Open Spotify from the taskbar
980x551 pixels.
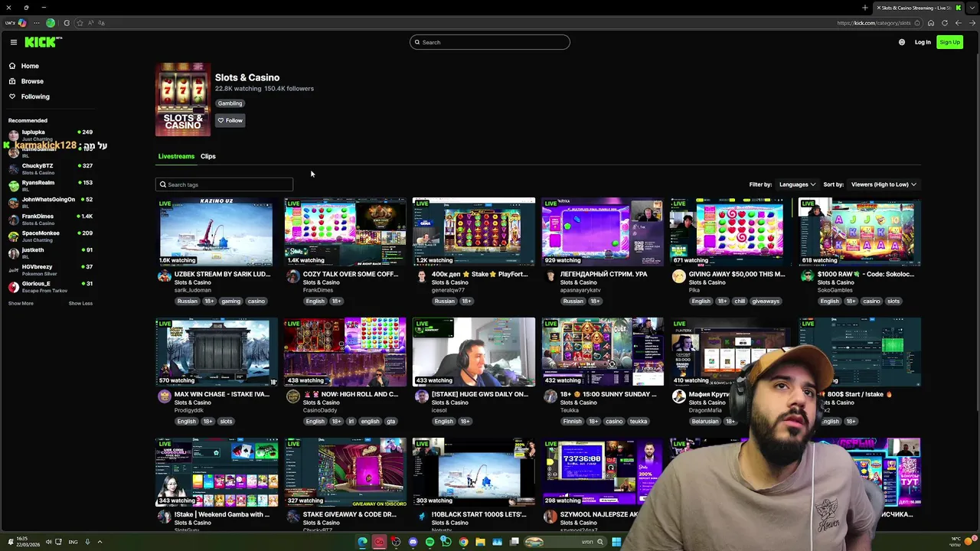tap(430, 542)
